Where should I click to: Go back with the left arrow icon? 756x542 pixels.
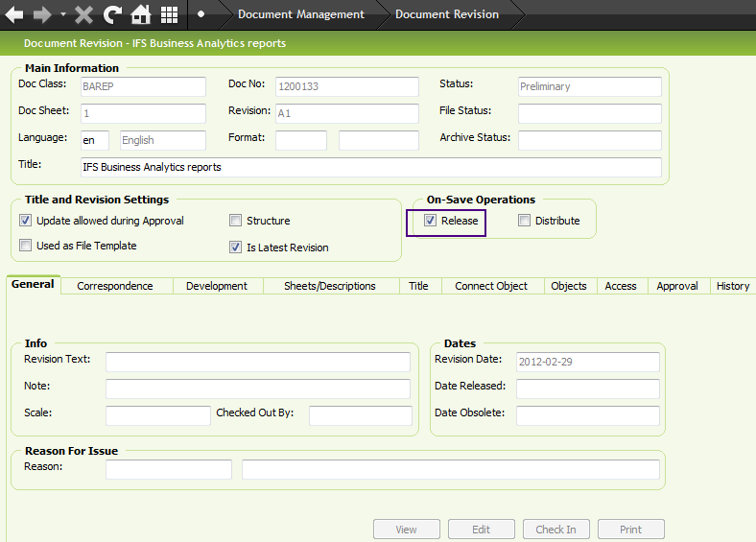pyautogui.click(x=14, y=14)
